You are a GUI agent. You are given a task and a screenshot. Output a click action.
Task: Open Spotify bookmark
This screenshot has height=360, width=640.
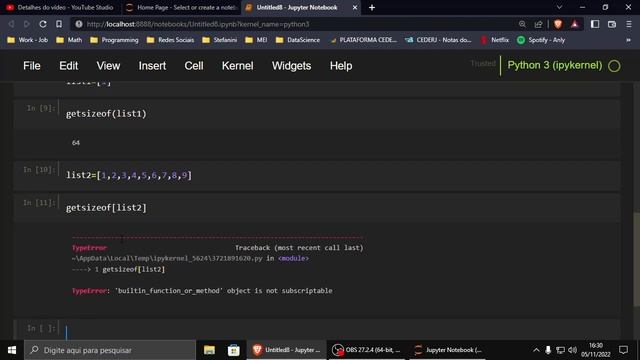tap(541, 40)
